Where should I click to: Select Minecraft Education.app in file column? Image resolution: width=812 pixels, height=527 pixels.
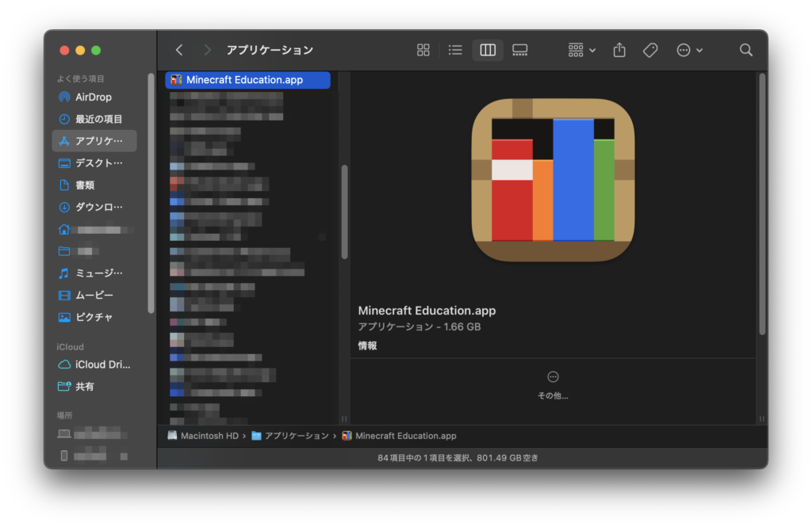(x=244, y=80)
